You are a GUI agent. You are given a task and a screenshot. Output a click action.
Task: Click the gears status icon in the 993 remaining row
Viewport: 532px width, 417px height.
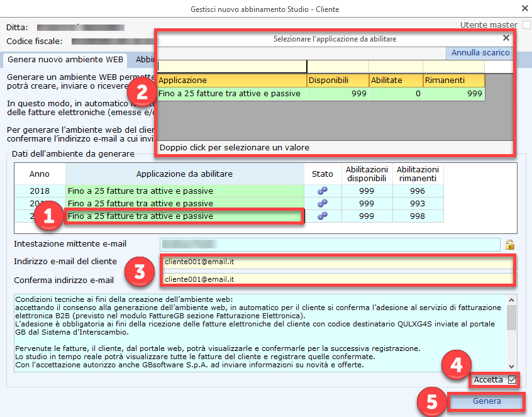[x=323, y=203]
